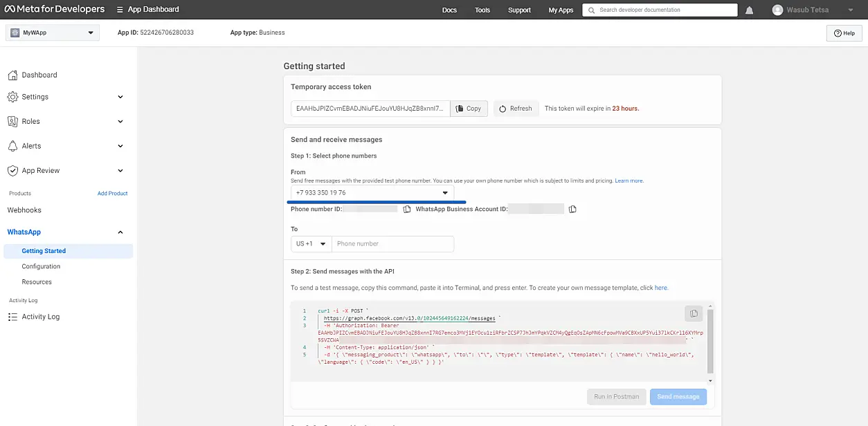Open Activity Log from sidebar

tap(40, 317)
